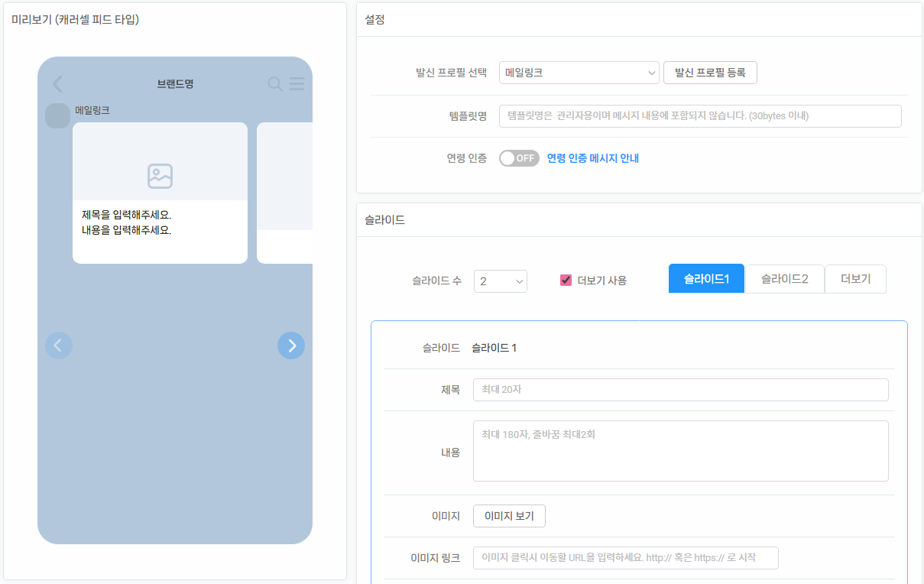The width and height of the screenshot is (924, 584).
Task: Uncheck the 더보기 사용 checkbox
Action: click(566, 281)
